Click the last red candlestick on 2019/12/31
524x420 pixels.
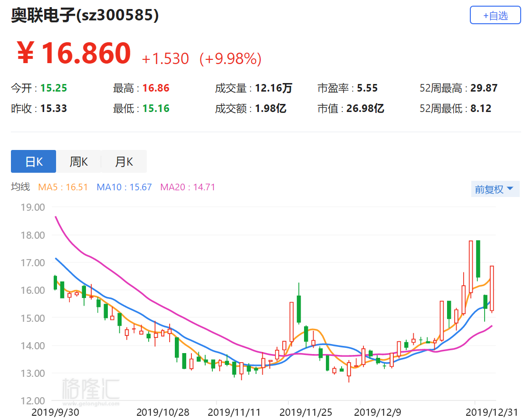coord(492,289)
